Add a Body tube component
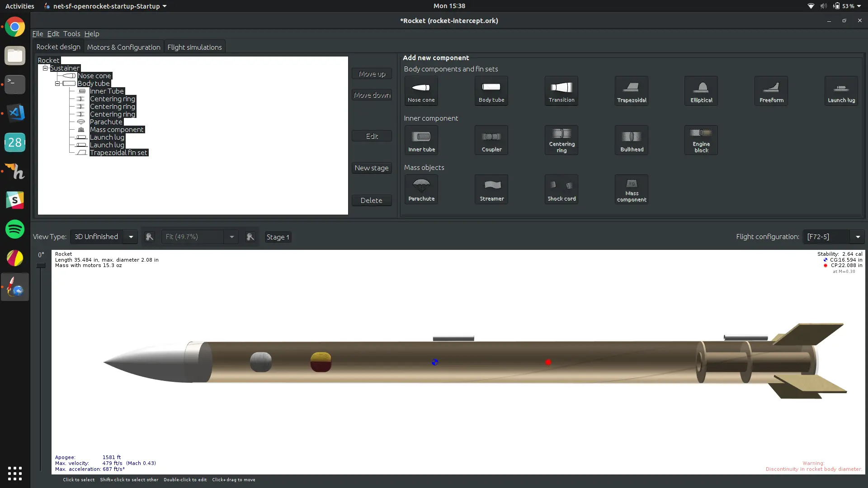This screenshot has height=488, width=868. pos(491,91)
